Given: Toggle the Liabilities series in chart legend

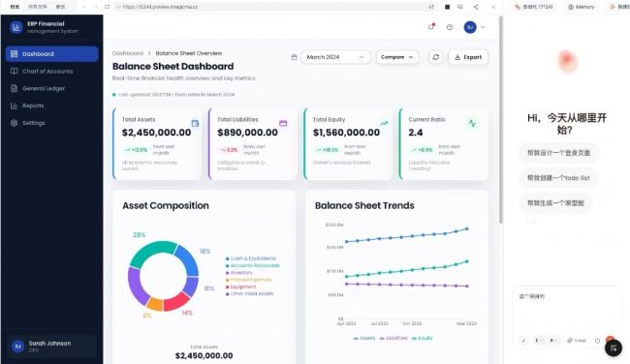Looking at the screenshot, I should coord(394,338).
